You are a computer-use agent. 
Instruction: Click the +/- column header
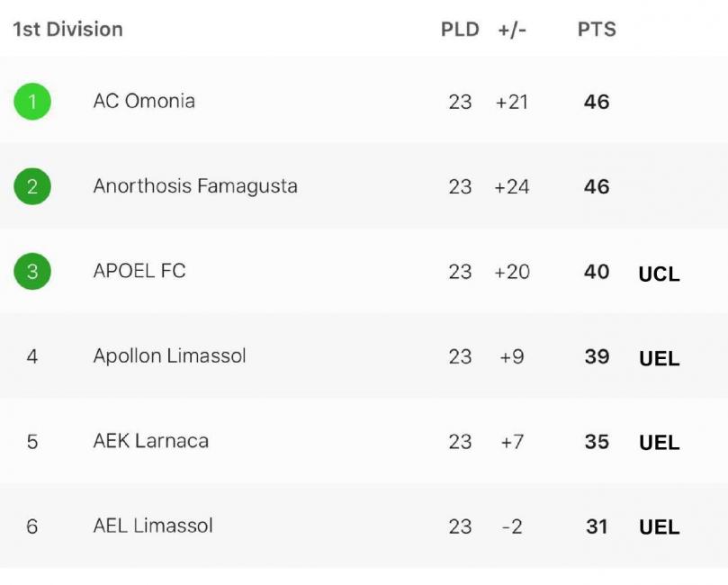click(x=512, y=29)
